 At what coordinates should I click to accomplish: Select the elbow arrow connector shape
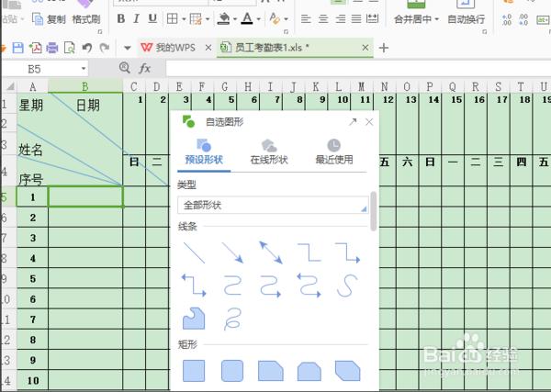[x=347, y=252]
